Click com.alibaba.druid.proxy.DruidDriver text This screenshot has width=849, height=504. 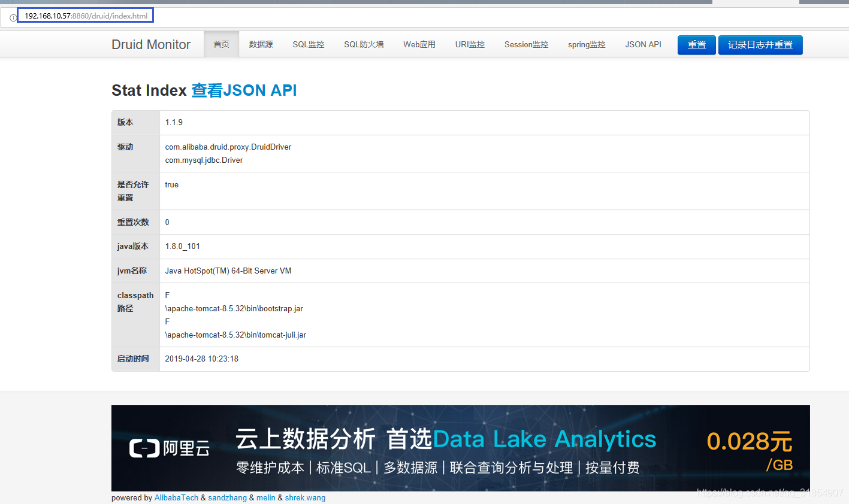[228, 147]
